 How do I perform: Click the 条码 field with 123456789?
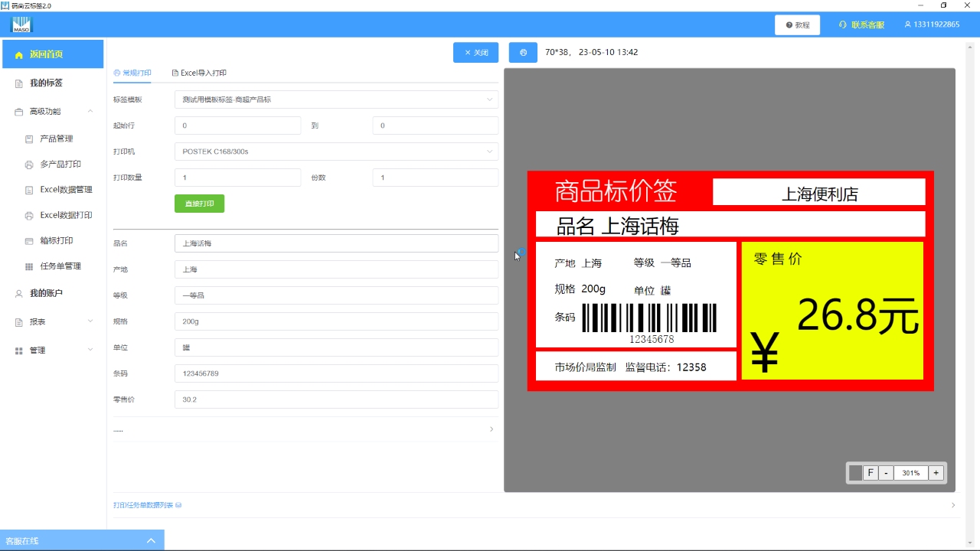point(336,373)
